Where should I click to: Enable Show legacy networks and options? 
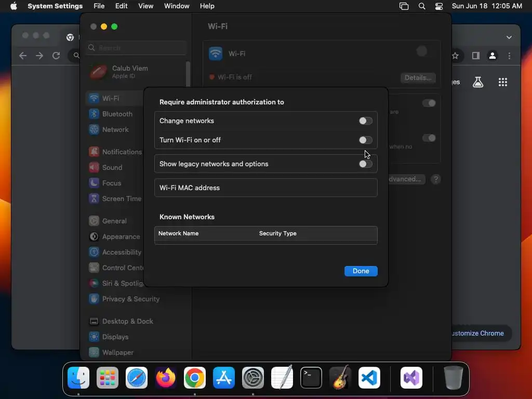coord(365,164)
